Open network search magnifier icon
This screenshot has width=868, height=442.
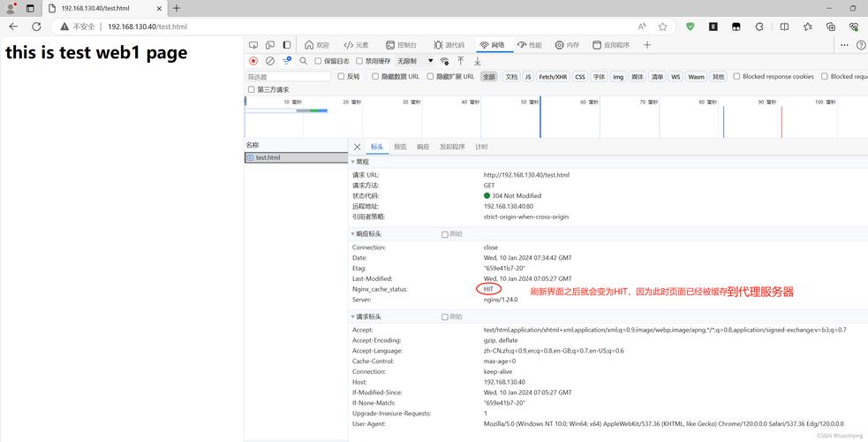(304, 61)
